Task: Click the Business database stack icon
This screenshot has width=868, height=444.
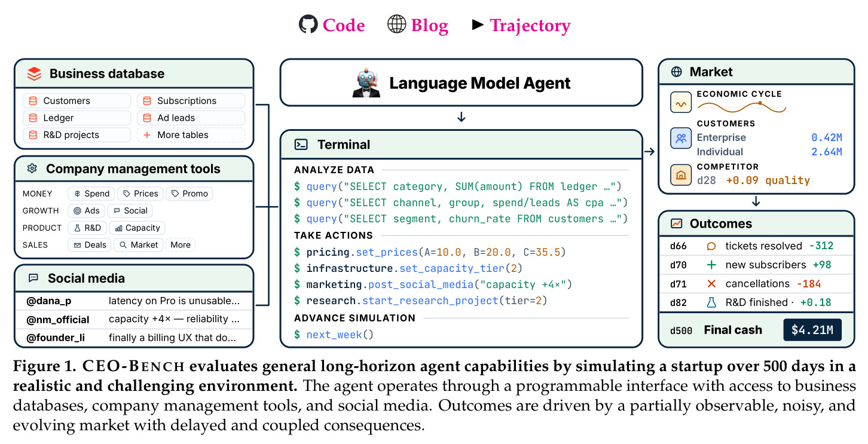Action: (34, 74)
